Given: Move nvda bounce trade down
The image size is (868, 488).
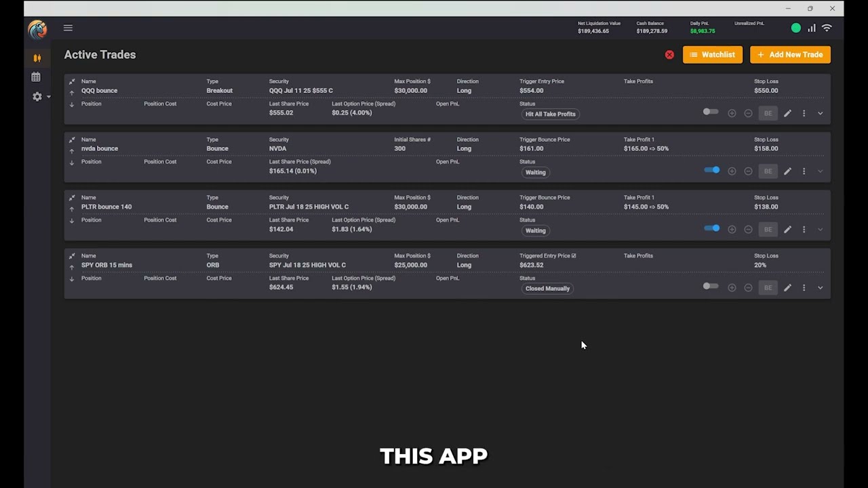Looking at the screenshot, I should point(72,163).
